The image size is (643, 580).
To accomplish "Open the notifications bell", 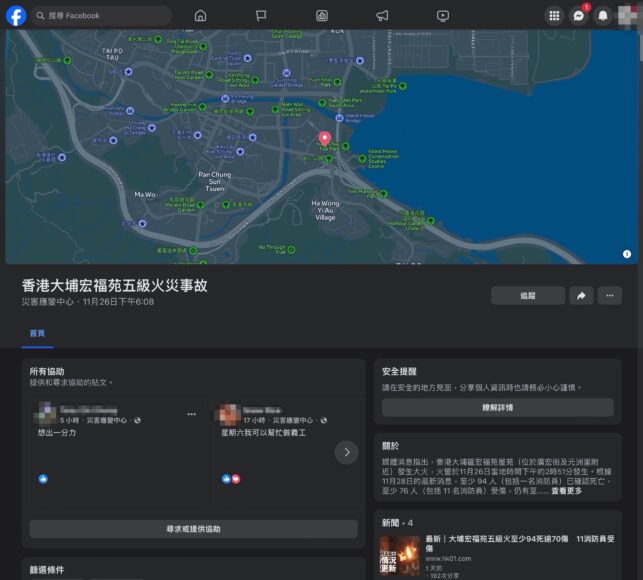I will pyautogui.click(x=602, y=16).
